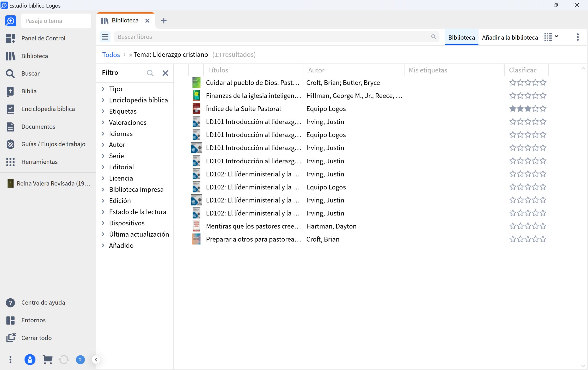Rate Índice de la Suite Pastoral stars
This screenshot has height=370, width=588.
pyautogui.click(x=528, y=109)
